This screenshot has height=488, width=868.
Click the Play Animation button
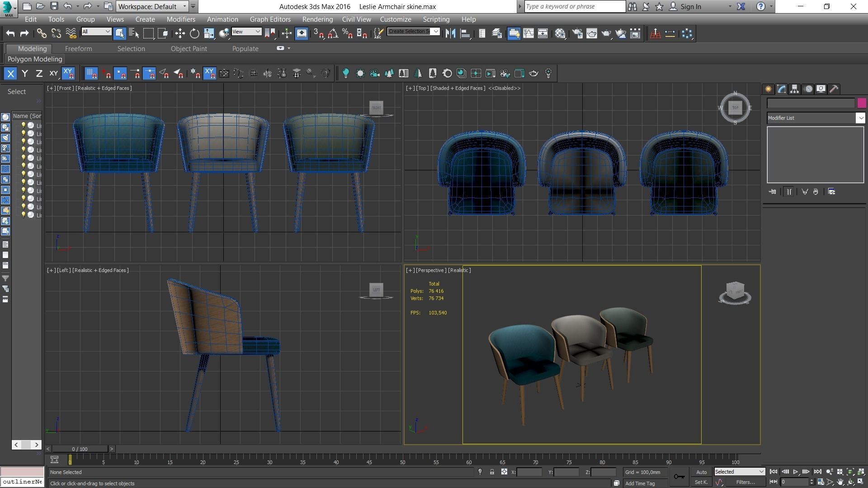tap(796, 472)
